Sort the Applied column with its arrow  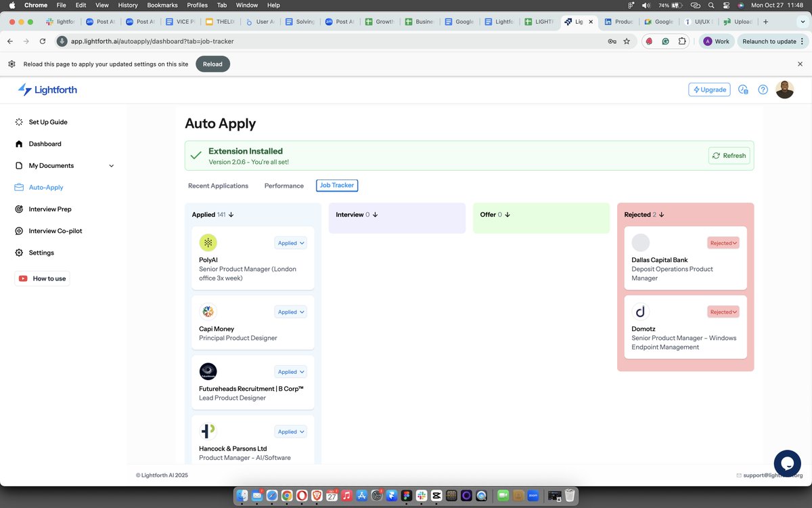tap(231, 215)
